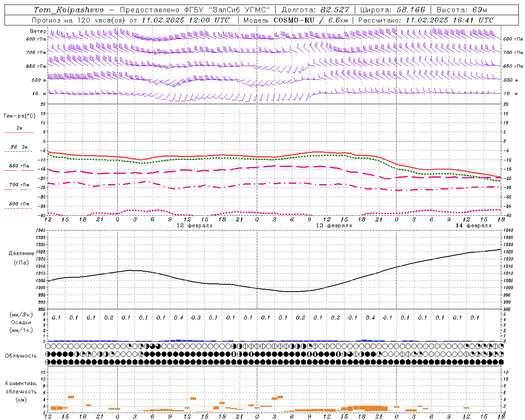525x420 pixels.
Task: Click the Облачность cloudiness row label
Action: [x=21, y=356]
